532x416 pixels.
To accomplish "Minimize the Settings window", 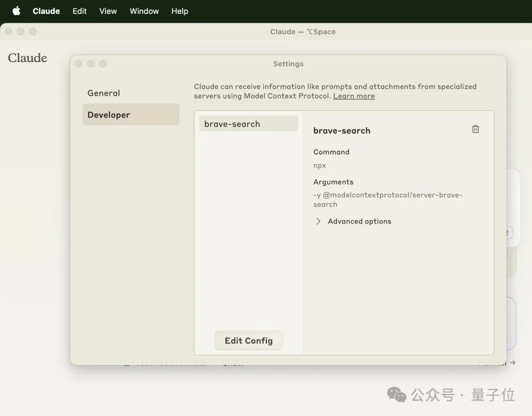I will 91,64.
